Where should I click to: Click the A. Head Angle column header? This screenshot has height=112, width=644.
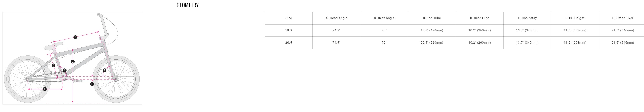336,18
